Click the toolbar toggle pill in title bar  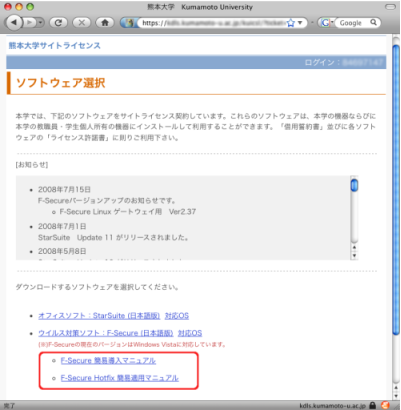coord(390,7)
